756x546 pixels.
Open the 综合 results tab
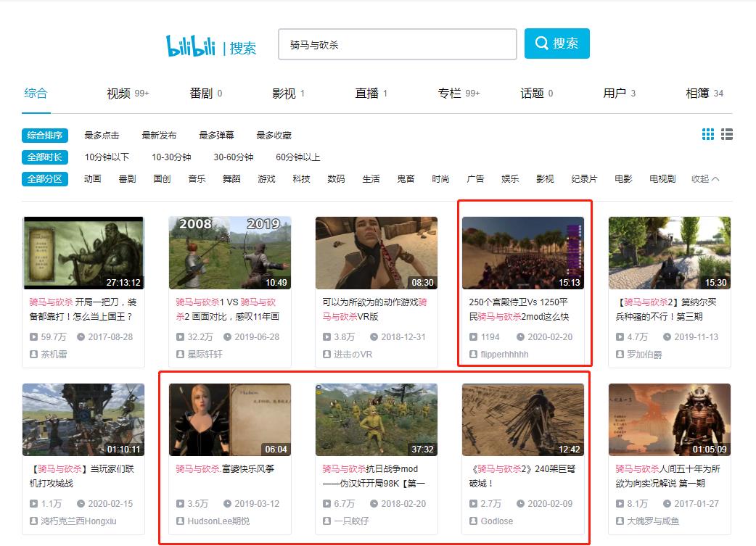36,93
